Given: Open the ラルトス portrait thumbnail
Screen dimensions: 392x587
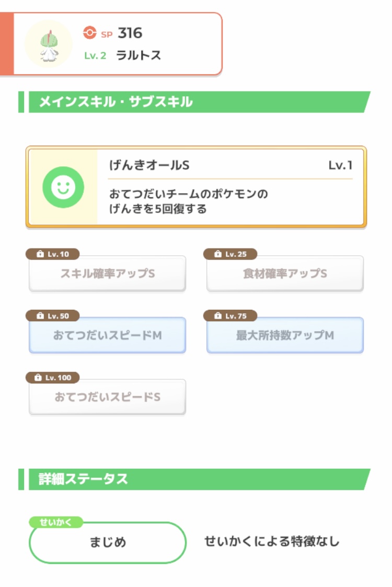Looking at the screenshot, I should [x=48, y=43].
